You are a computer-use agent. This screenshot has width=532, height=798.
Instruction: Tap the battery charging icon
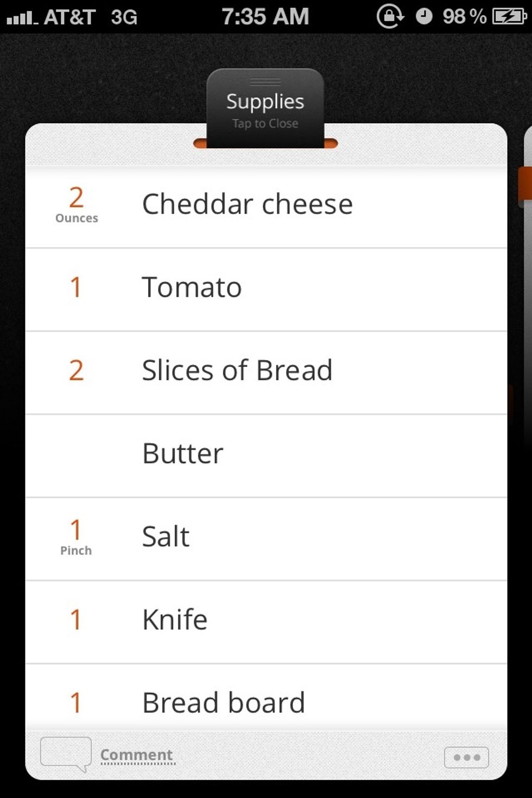click(509, 17)
